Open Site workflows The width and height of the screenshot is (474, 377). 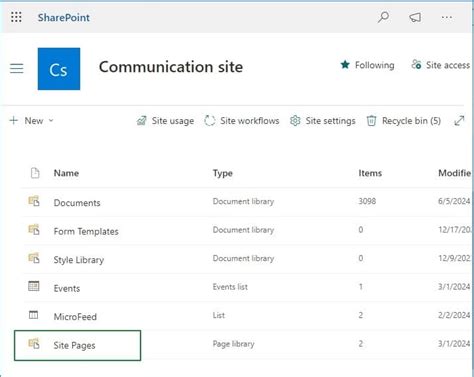click(x=250, y=121)
